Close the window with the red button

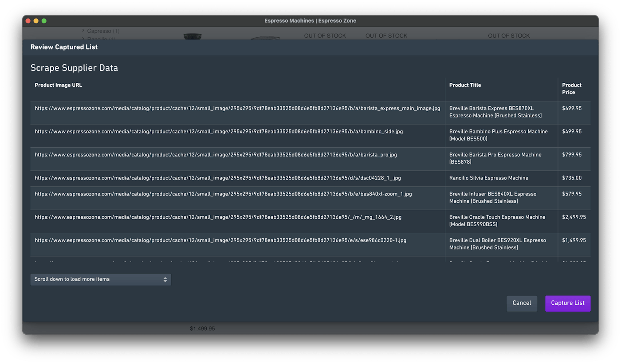[x=28, y=21]
